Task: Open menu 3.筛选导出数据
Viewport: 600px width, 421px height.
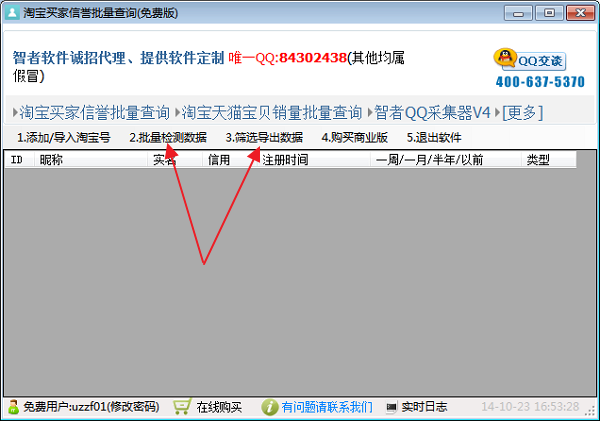Action: (x=264, y=137)
